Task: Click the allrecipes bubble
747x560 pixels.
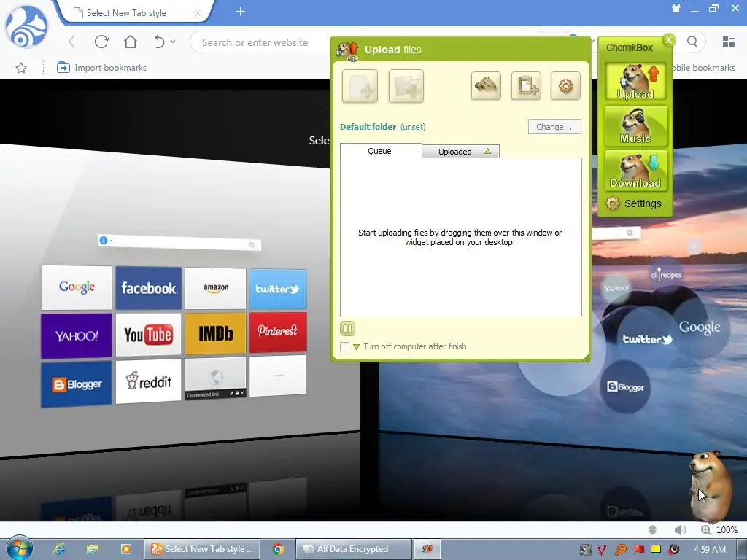Action: (666, 274)
